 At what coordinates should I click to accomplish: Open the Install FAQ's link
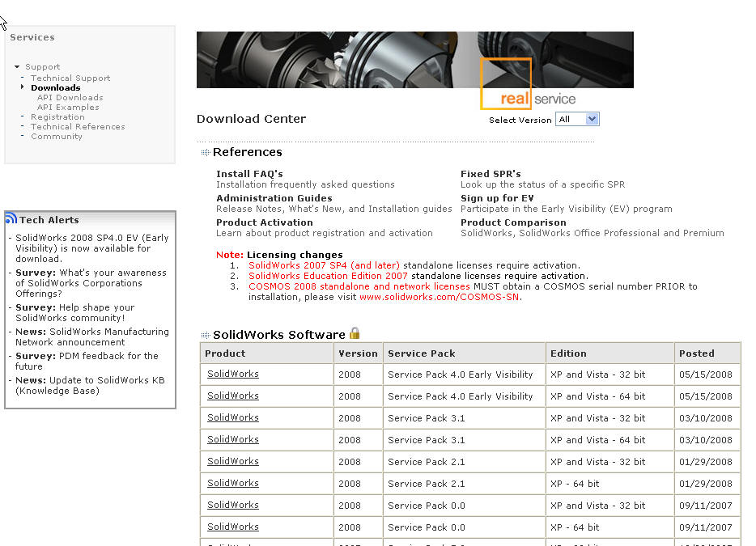click(249, 173)
